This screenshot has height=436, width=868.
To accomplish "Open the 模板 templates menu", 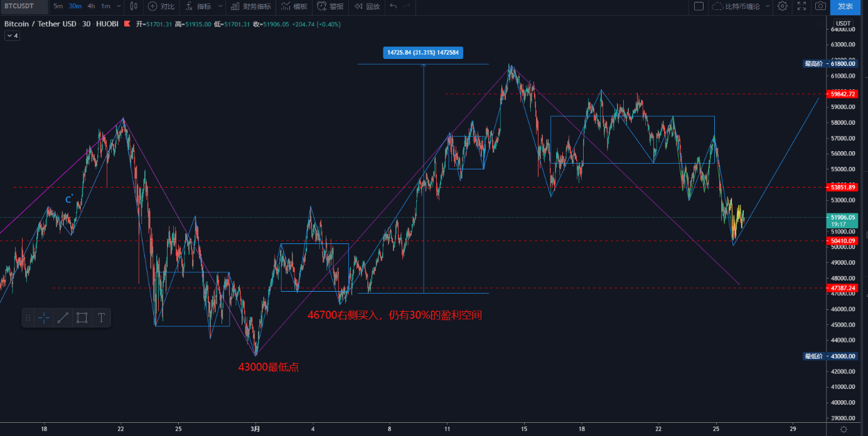I will 294,6.
